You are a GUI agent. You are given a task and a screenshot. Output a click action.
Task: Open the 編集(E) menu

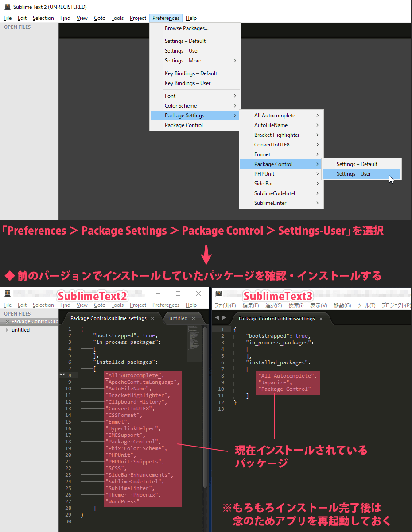tap(251, 305)
